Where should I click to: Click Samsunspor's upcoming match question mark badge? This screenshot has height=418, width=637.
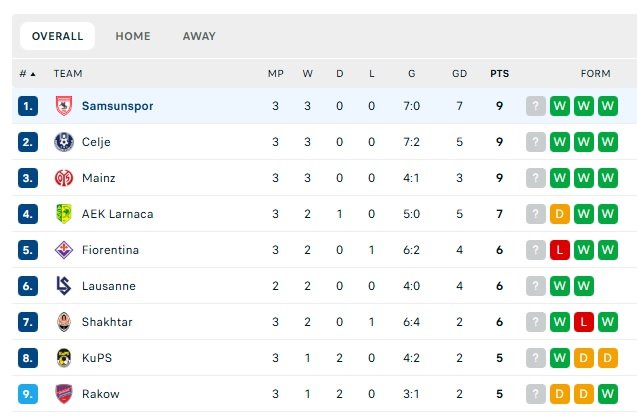pos(536,106)
